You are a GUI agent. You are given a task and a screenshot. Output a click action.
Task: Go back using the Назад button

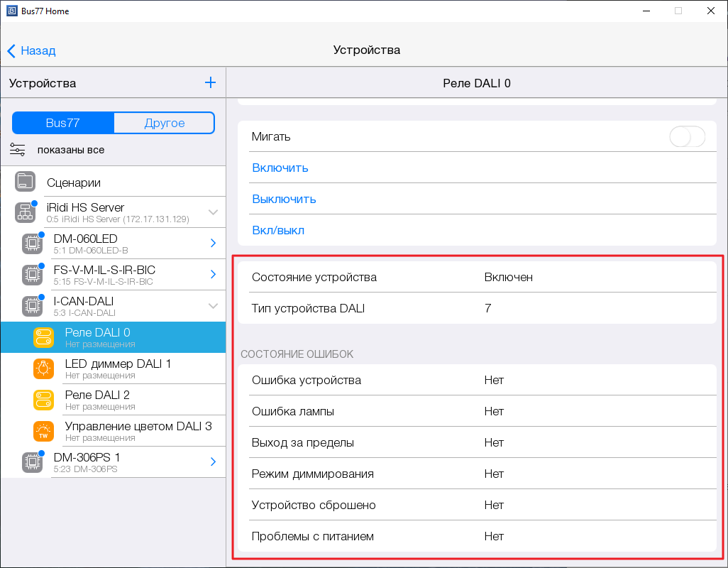(x=31, y=50)
